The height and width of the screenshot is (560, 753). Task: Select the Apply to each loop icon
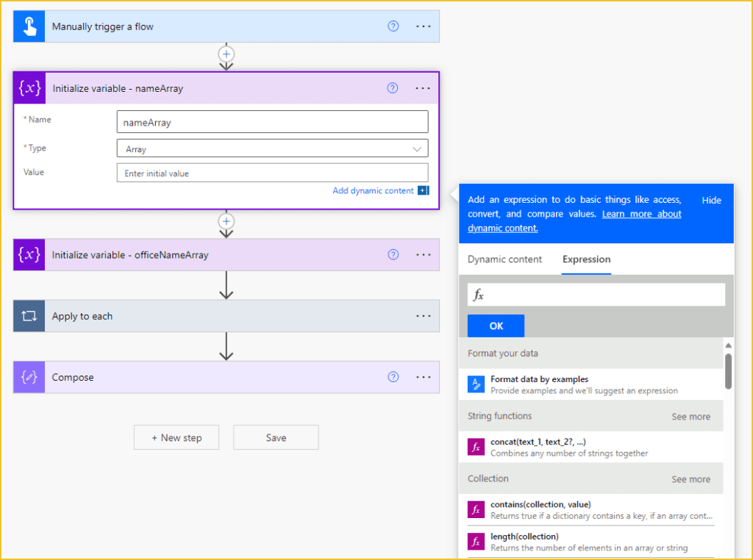click(x=28, y=315)
